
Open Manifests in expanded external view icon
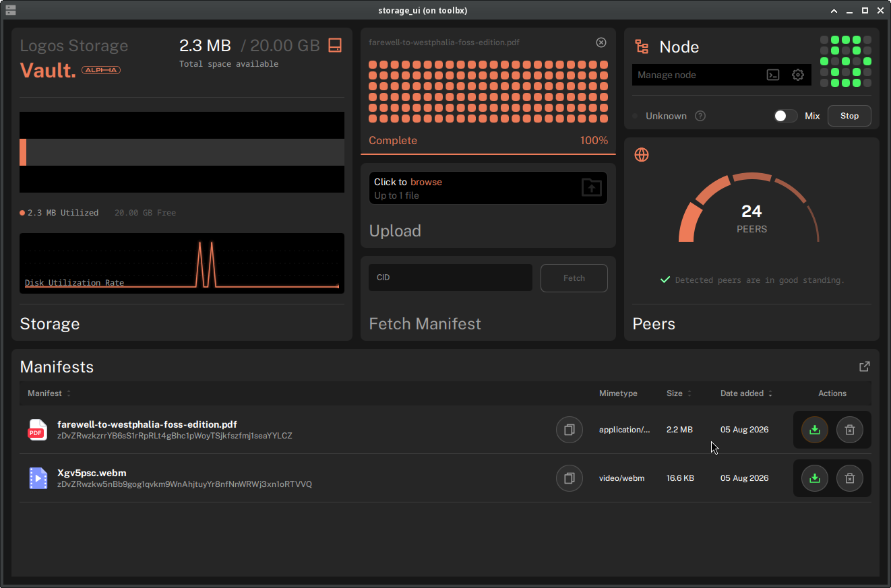(865, 366)
